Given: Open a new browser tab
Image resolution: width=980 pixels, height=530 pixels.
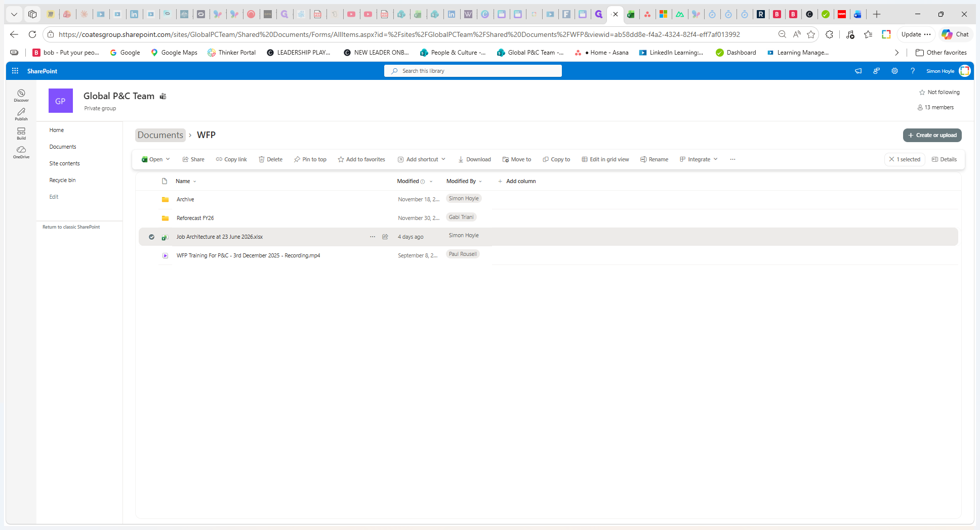Looking at the screenshot, I should 877,14.
